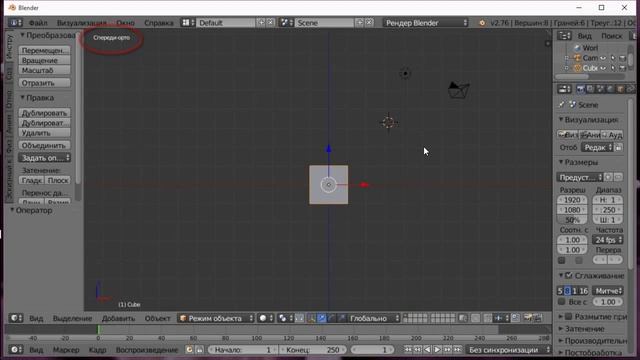Click the Blender logo in the info header
Screen dimensions: 640x360
click(482, 23)
